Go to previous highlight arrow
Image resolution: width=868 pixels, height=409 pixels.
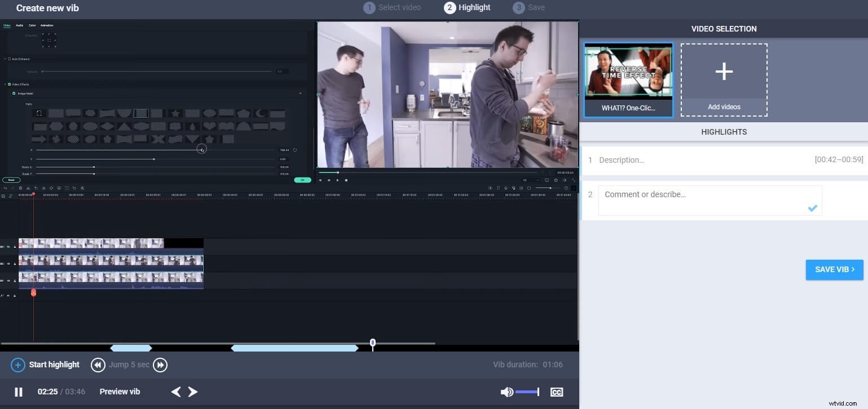click(x=176, y=392)
